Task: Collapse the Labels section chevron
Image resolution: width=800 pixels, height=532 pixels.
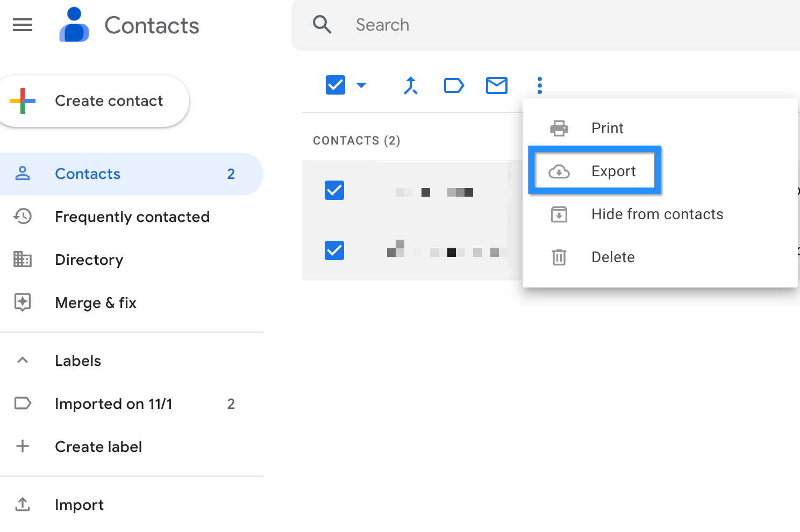Action: tap(23, 360)
